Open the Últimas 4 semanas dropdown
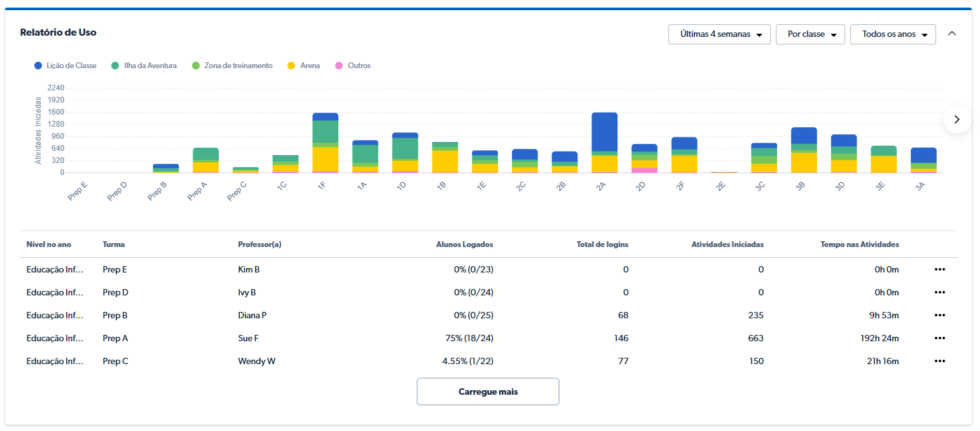Screen dimensions: 980x431 pyautogui.click(x=719, y=34)
